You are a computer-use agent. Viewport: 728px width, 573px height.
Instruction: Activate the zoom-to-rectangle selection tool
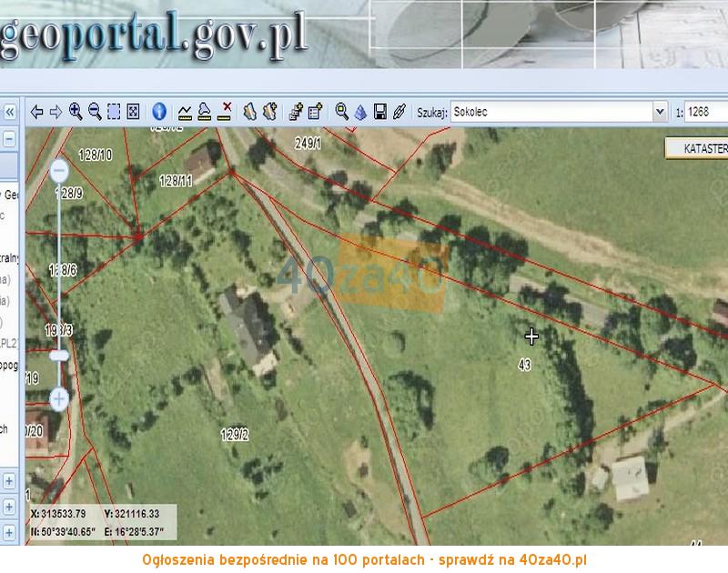point(114,112)
